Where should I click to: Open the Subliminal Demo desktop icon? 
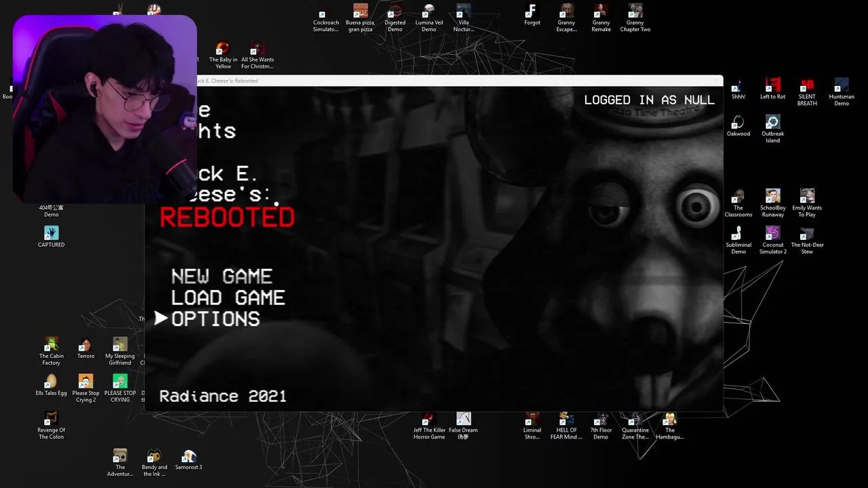(738, 241)
